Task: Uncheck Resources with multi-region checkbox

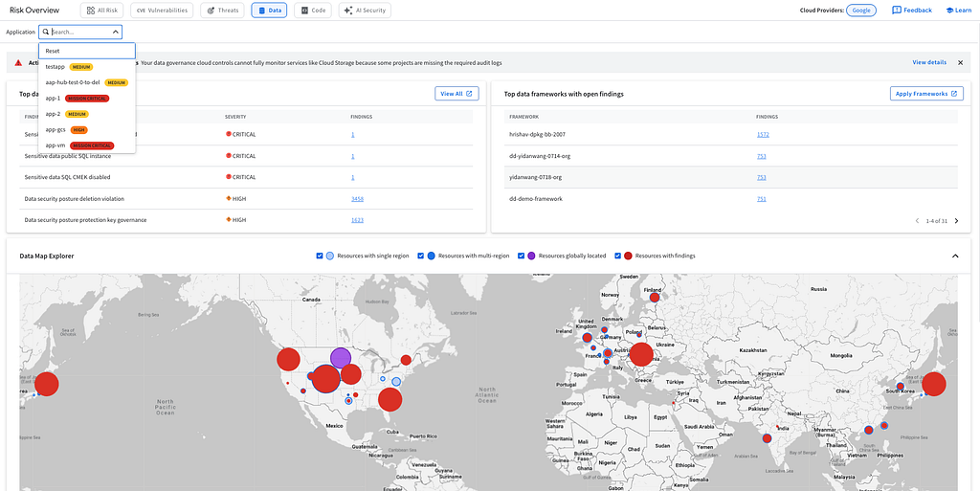Action: [421, 256]
